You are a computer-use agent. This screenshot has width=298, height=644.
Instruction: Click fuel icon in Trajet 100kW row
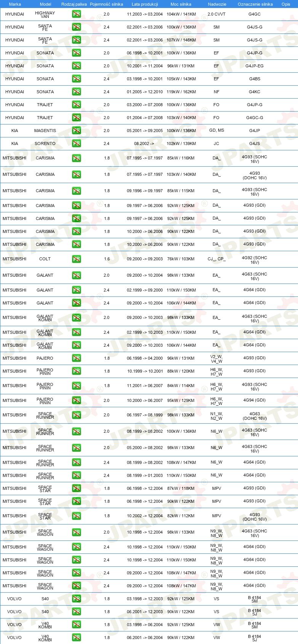(76, 105)
